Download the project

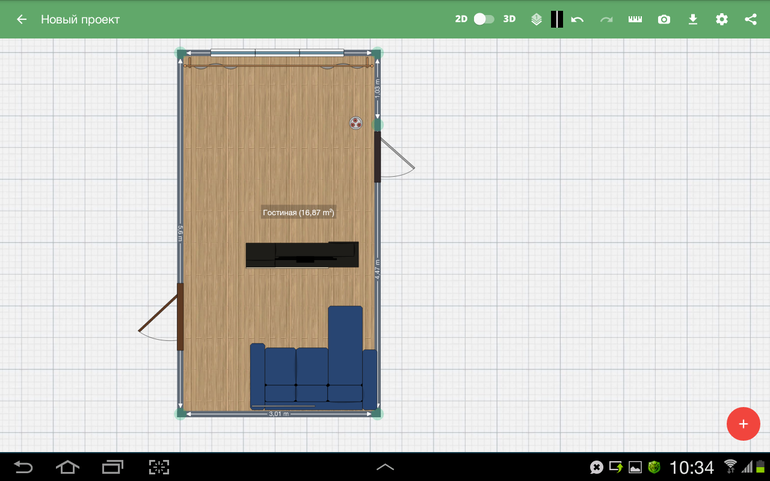coord(693,19)
